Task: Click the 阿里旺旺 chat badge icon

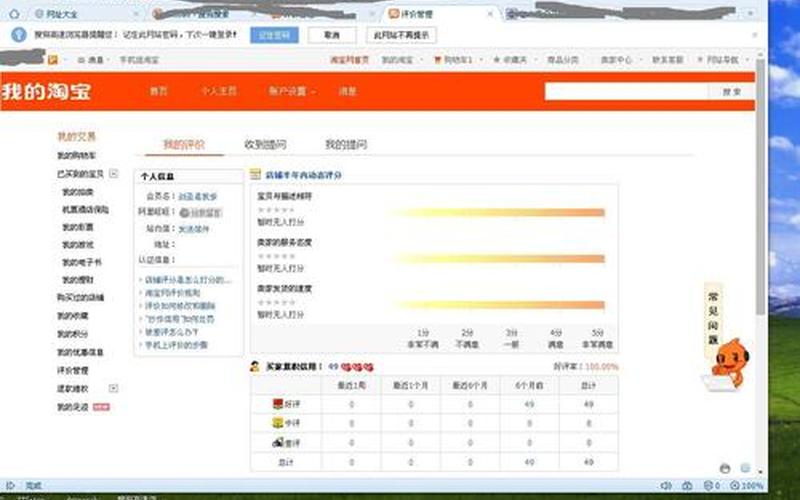Action: tap(201, 212)
